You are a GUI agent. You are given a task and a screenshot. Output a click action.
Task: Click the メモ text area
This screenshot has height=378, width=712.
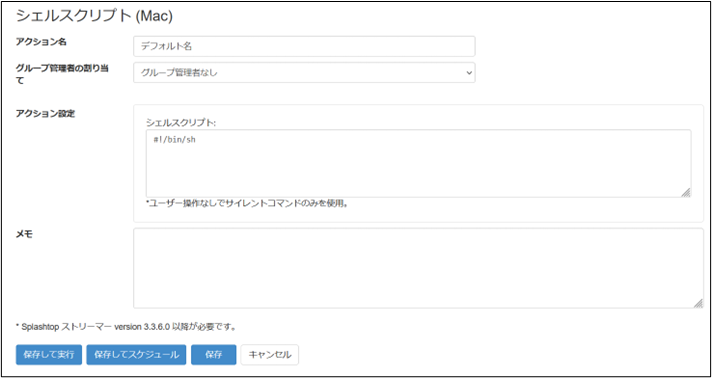point(418,269)
